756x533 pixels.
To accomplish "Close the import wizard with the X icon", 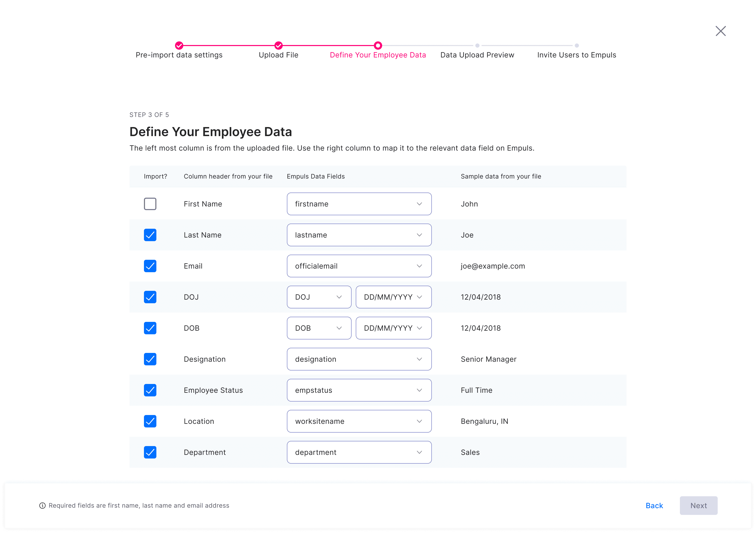I will point(721,31).
